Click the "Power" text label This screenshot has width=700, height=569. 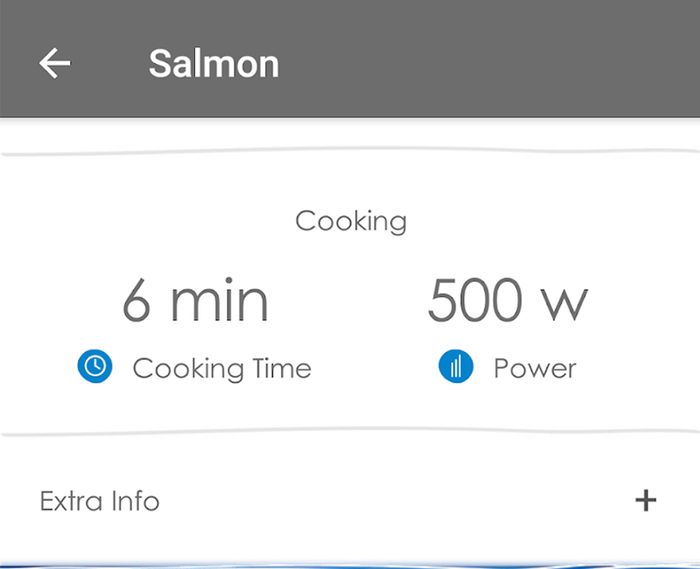(534, 368)
